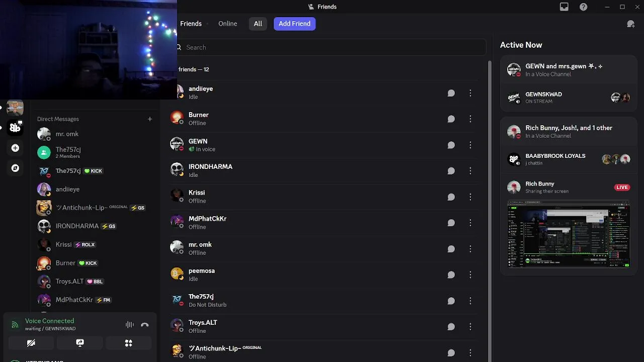Image resolution: width=644 pixels, height=362 pixels.
Task: Toggle camera on in voice panel
Action: tap(31, 343)
